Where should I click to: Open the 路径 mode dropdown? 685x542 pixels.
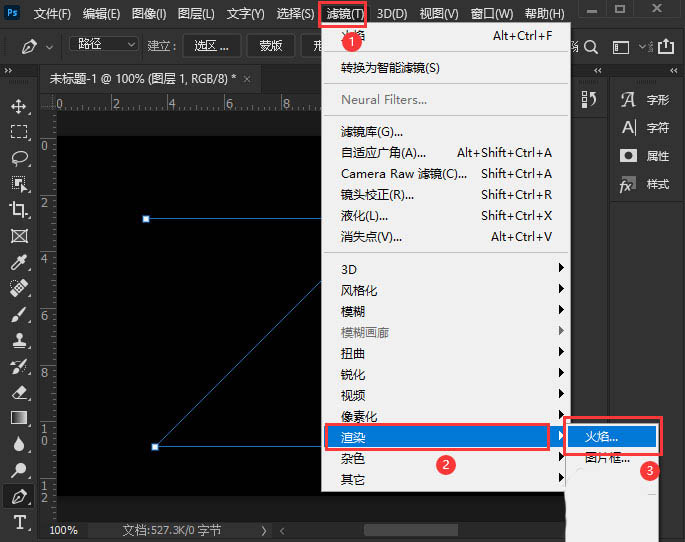pyautogui.click(x=104, y=44)
